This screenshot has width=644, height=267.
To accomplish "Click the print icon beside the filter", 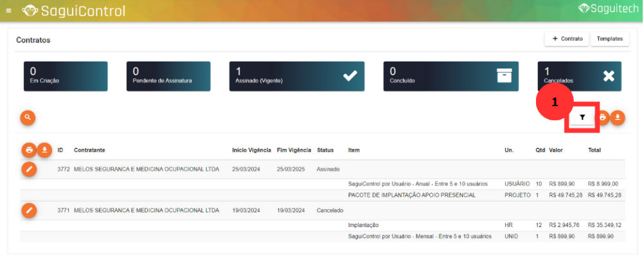I will [x=602, y=117].
